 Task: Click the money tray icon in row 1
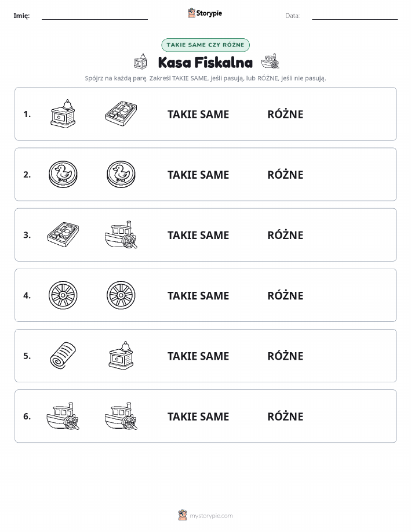[121, 113]
